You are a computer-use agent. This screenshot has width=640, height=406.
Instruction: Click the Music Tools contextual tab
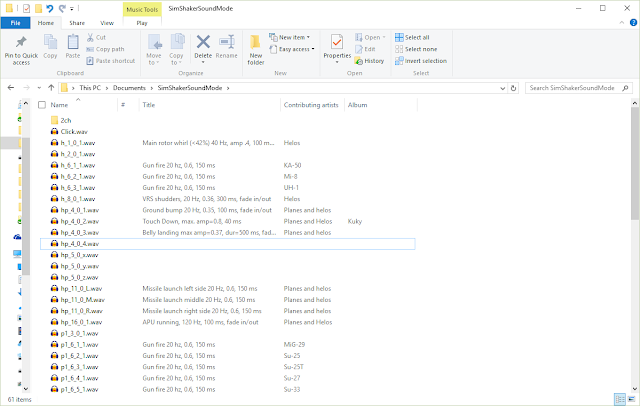pos(142,9)
